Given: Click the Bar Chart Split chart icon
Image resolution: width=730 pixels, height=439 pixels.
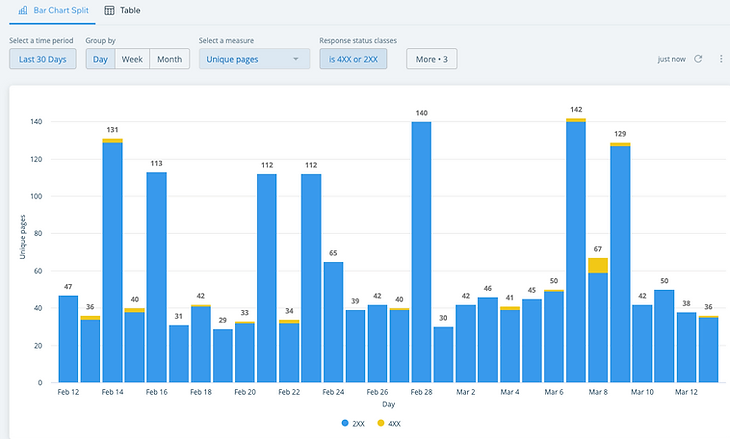Looking at the screenshot, I should (x=23, y=10).
